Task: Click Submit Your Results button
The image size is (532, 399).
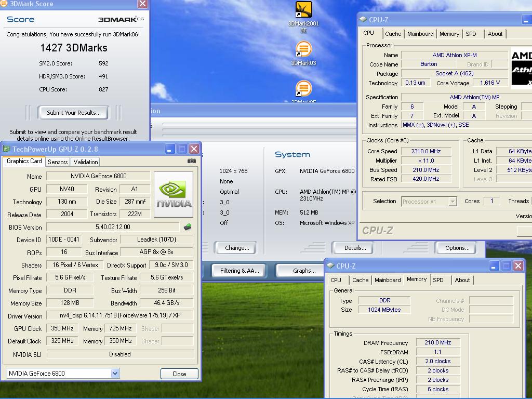Action: pyautogui.click(x=73, y=113)
